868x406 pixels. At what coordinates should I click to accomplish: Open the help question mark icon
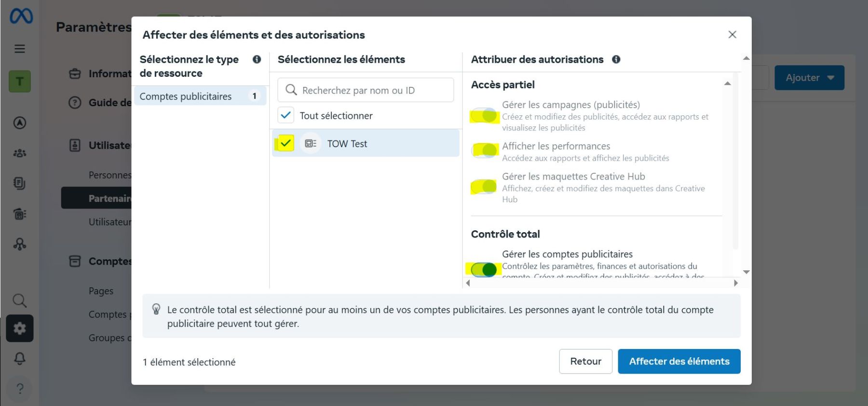click(x=20, y=388)
